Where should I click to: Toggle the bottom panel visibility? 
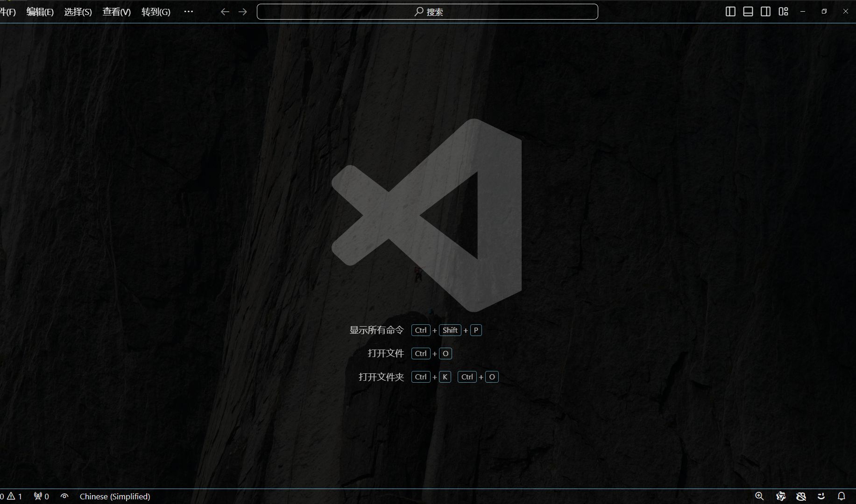(x=747, y=12)
